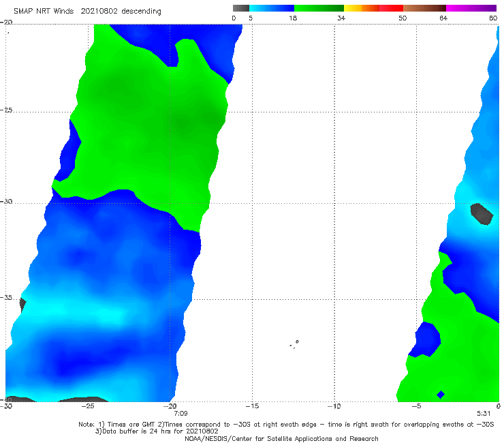Click the blue pocket inside green near -5°, -37
The height and width of the screenshot is (443, 504).
[x=425, y=339]
